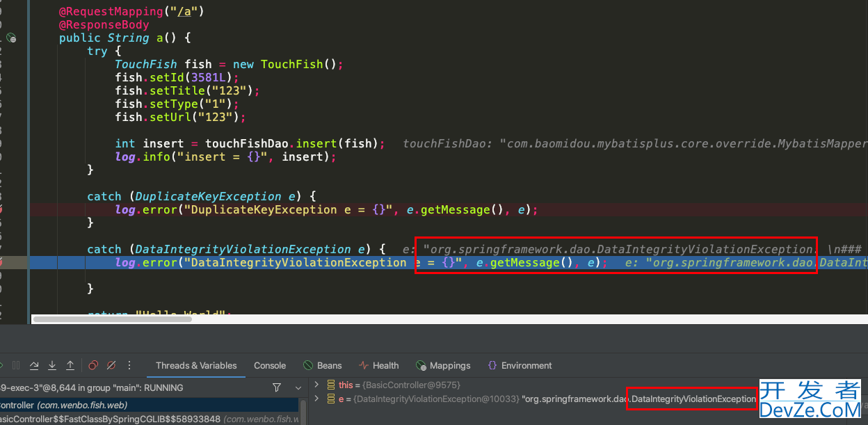Place cursor on 'fish.setId(3581L);' line
This screenshot has height=425, width=868.
[177, 77]
